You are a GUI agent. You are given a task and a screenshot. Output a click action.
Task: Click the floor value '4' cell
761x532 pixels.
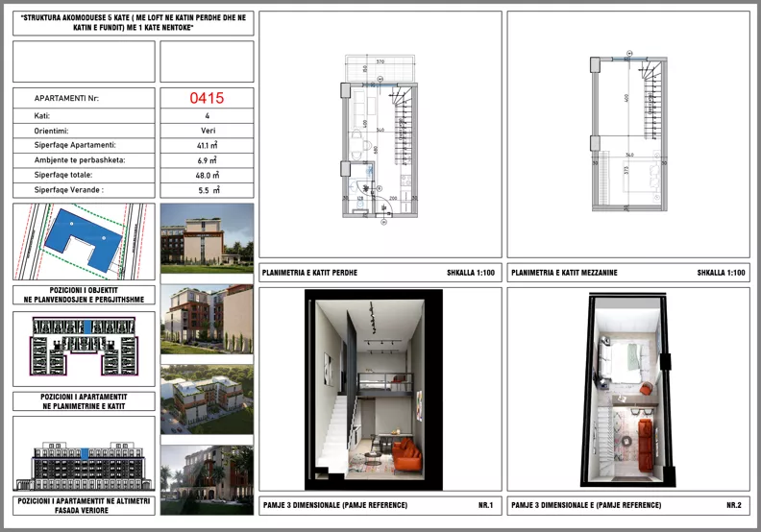coord(207,116)
